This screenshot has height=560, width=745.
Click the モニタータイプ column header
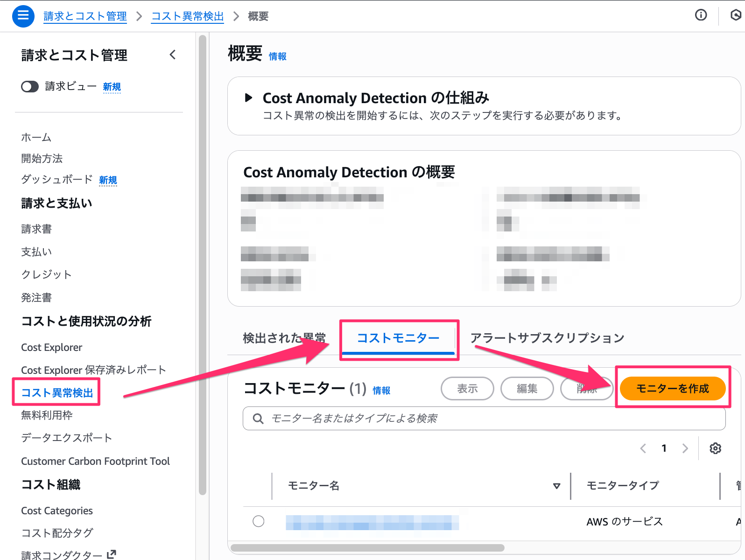click(623, 486)
